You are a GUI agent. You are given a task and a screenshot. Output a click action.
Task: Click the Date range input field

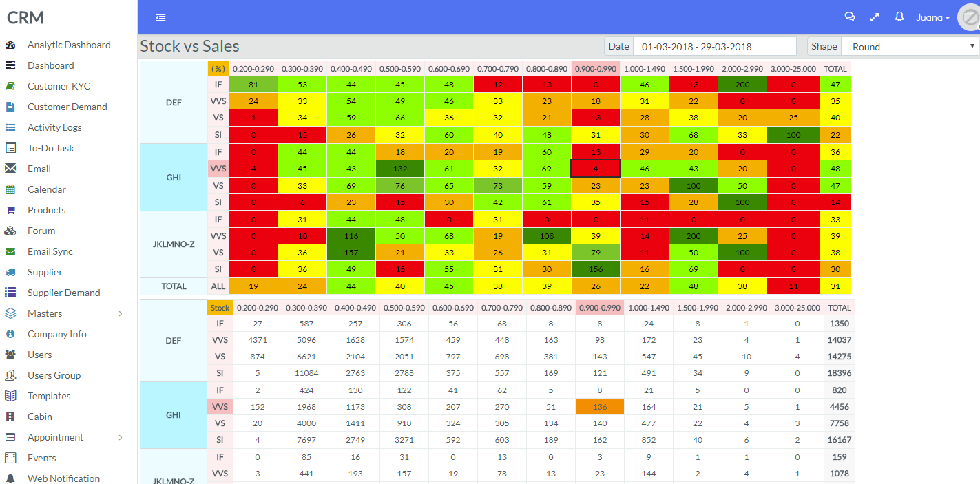pyautogui.click(x=714, y=47)
